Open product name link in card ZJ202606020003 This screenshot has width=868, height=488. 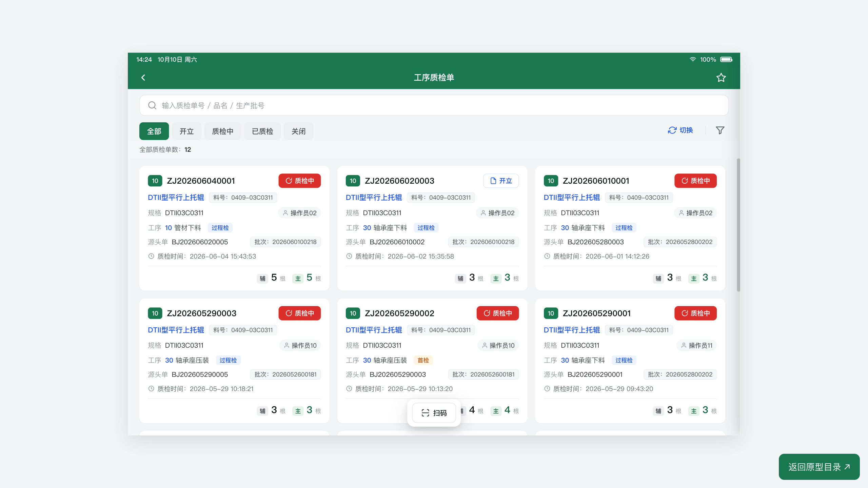coord(374,198)
